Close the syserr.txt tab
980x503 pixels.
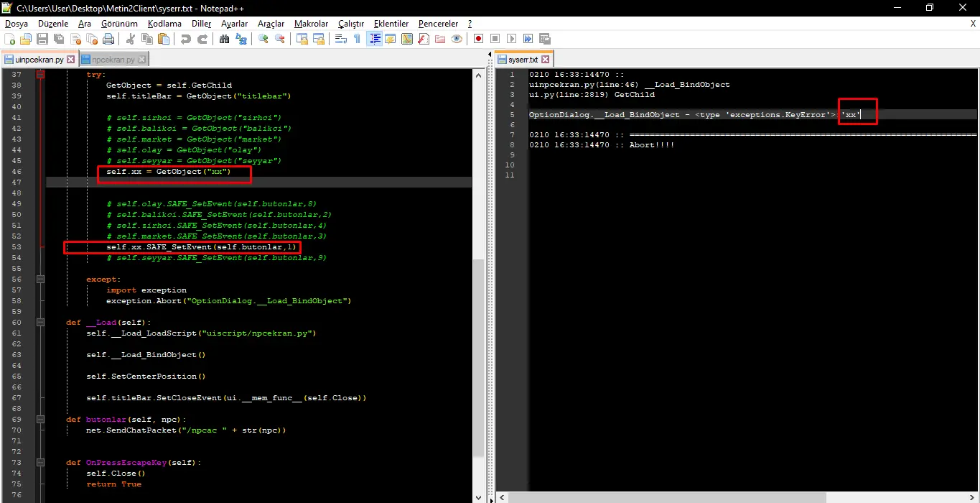point(545,60)
